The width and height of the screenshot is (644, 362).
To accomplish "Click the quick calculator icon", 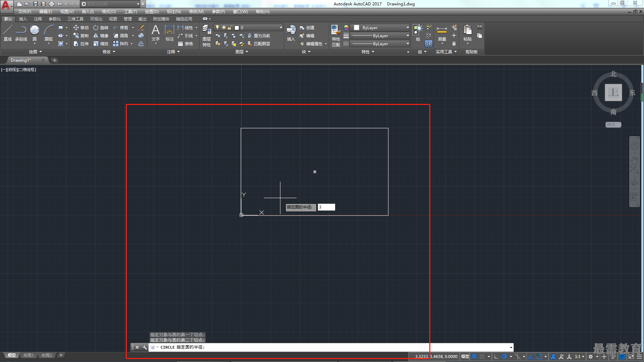I will click(x=454, y=44).
